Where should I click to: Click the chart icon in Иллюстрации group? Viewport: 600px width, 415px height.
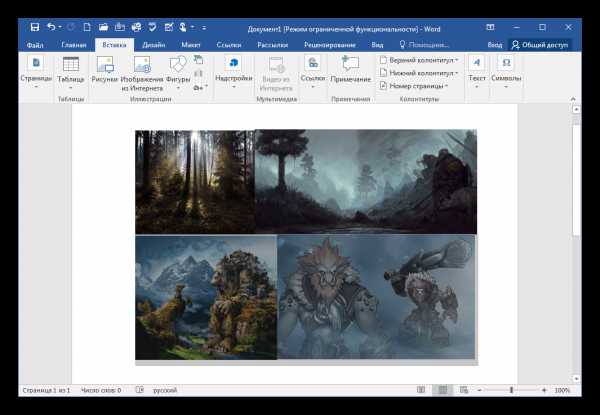[x=198, y=73]
